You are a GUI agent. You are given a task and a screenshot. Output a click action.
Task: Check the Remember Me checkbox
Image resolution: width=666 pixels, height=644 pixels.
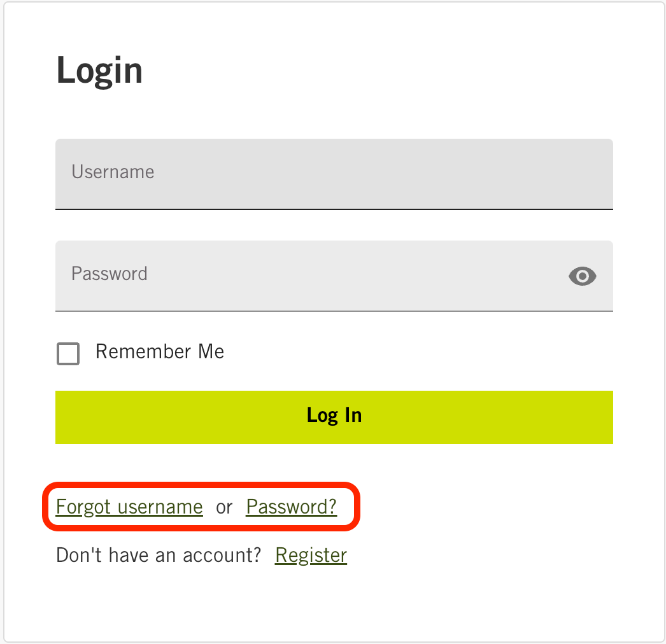pos(68,354)
